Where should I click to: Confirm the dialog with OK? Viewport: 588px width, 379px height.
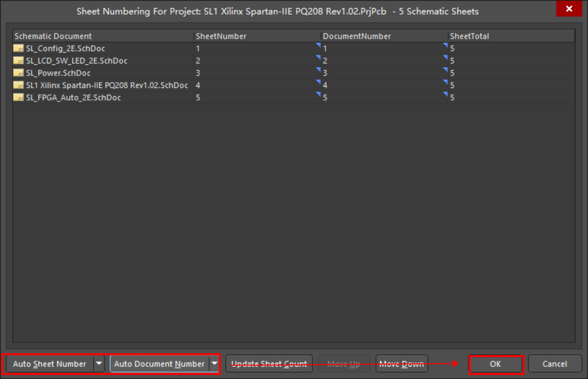point(496,364)
